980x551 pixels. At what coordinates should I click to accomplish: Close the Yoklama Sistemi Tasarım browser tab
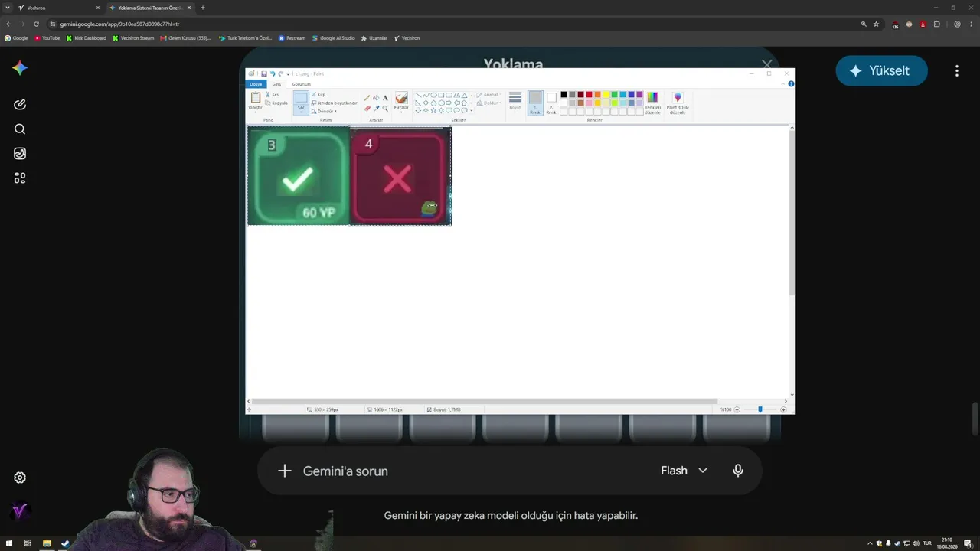(x=189, y=8)
